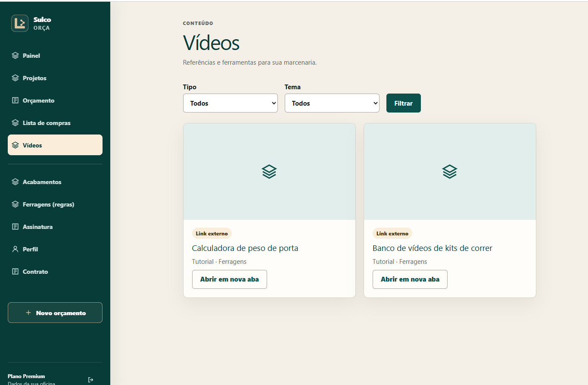
Task: Go to Ferragens (regras)
Action: (x=55, y=204)
